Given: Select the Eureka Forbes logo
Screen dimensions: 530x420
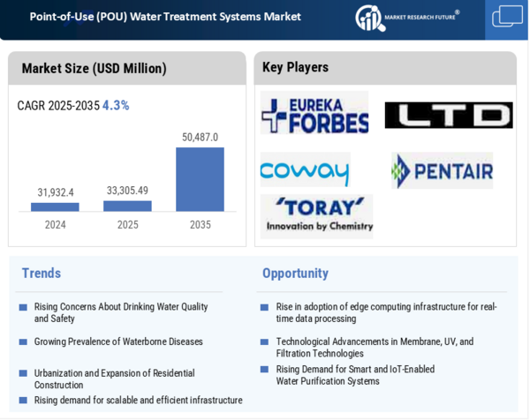Looking at the screenshot, I should click(314, 115).
